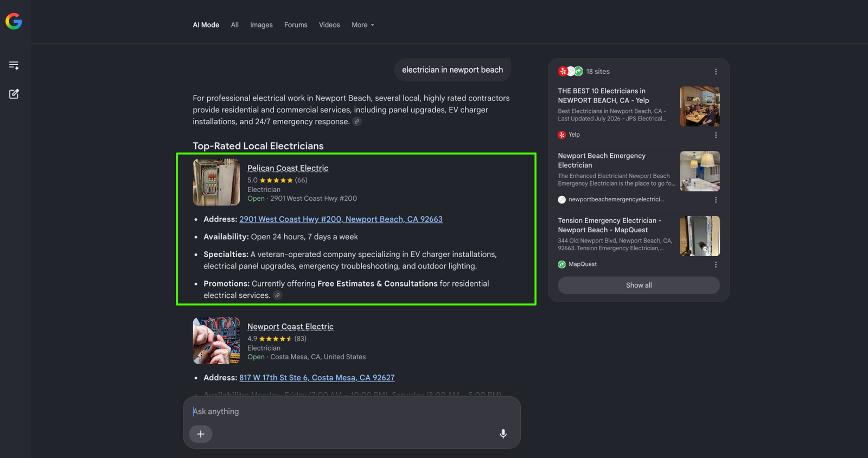
Task: Click the MapQuest source name label
Action: [583, 264]
